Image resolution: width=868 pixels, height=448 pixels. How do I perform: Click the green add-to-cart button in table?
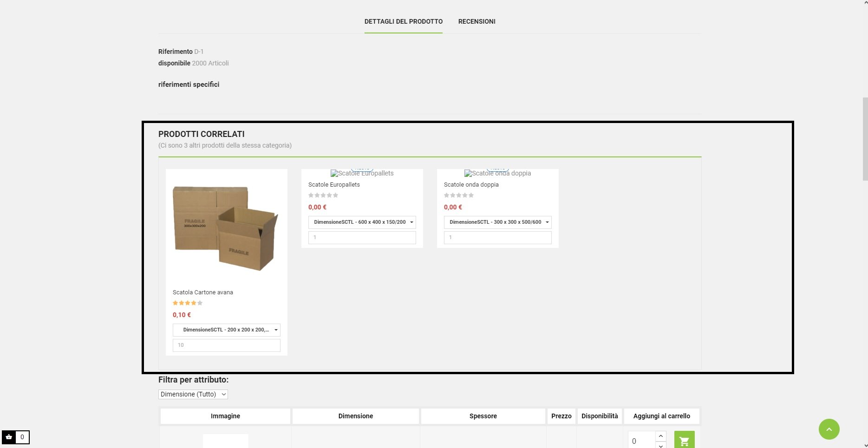click(684, 441)
